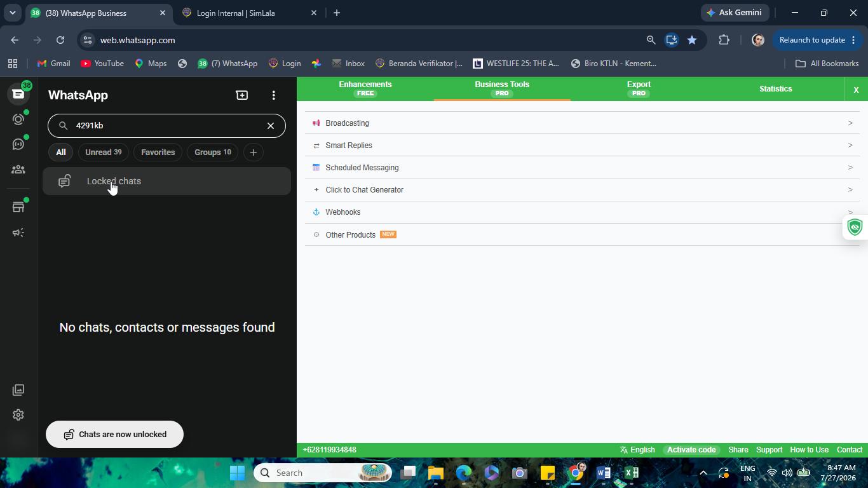
Task: Expand the Webhooks section
Action: pyautogui.click(x=582, y=212)
